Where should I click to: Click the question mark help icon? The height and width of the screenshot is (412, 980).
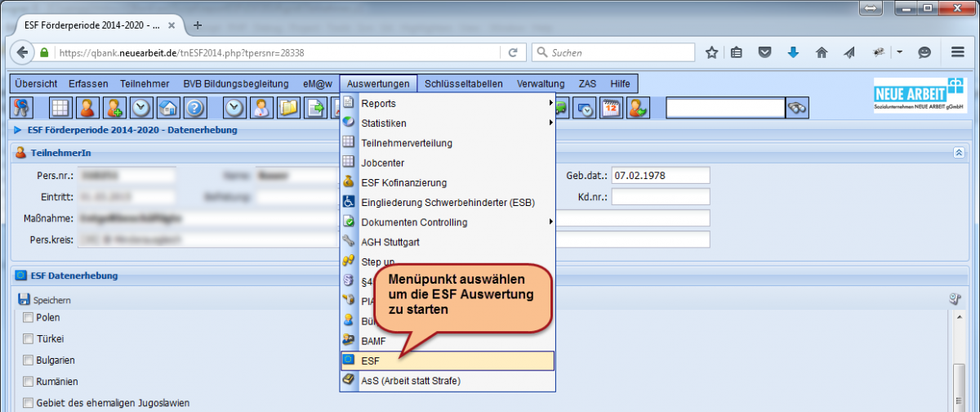194,108
